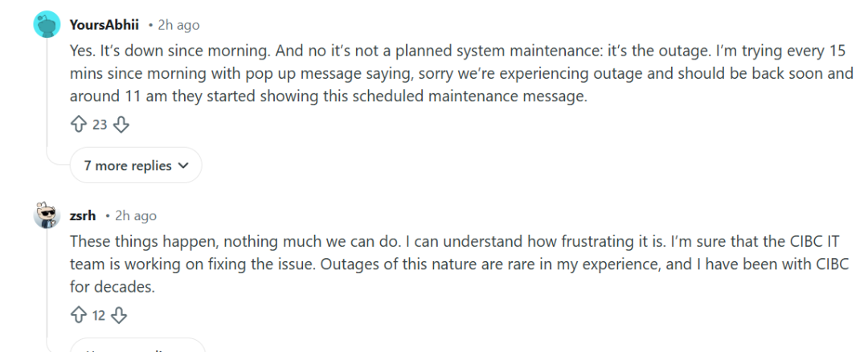868x352 pixels.
Task: Downvote zsrh's comment about CIBC IT team
Action: click(120, 315)
